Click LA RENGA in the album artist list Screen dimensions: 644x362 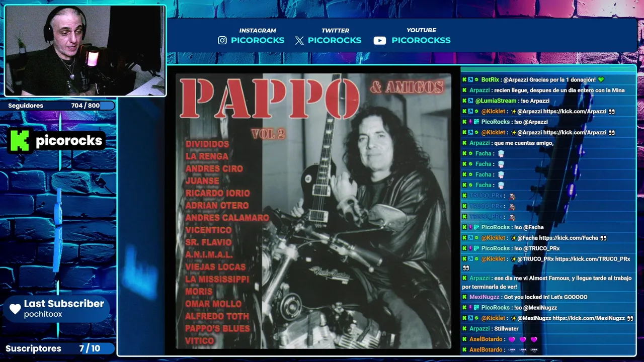[207, 156]
